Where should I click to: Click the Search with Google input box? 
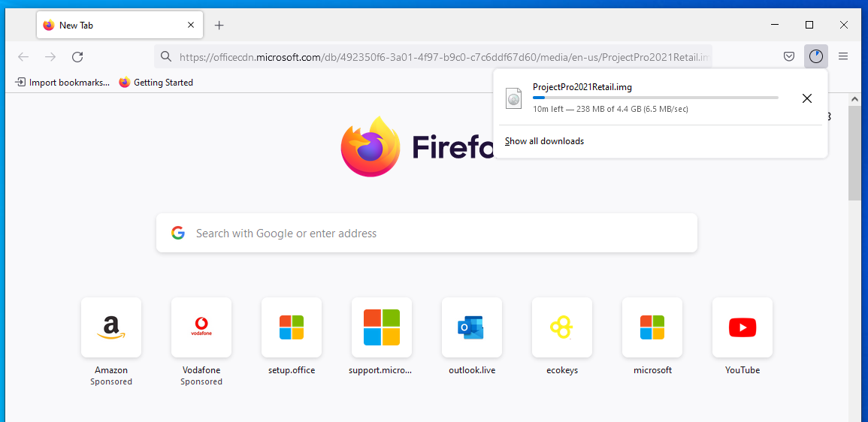[427, 233]
